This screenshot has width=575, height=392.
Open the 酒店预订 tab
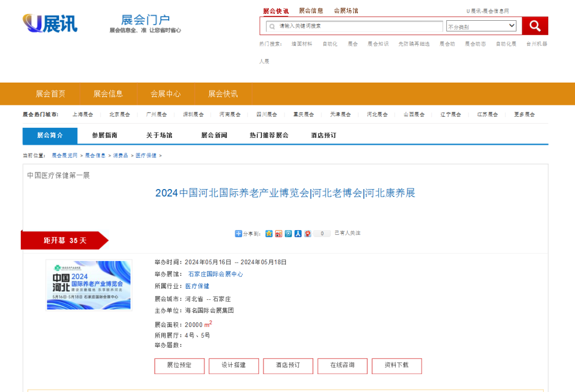(x=324, y=135)
